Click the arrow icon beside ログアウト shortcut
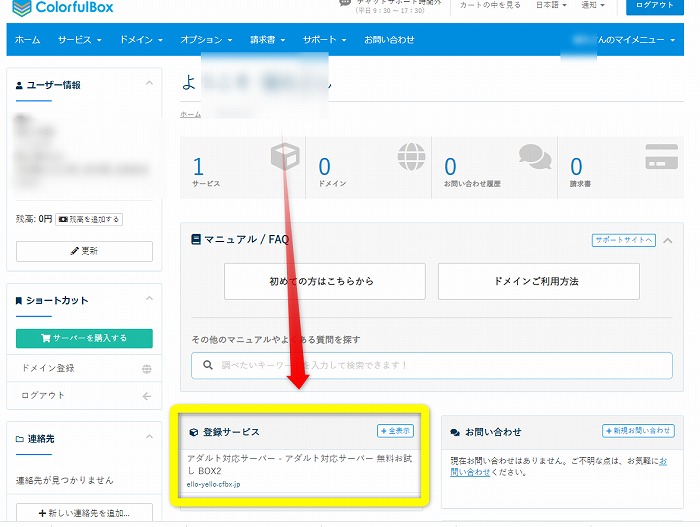 pos(147,396)
